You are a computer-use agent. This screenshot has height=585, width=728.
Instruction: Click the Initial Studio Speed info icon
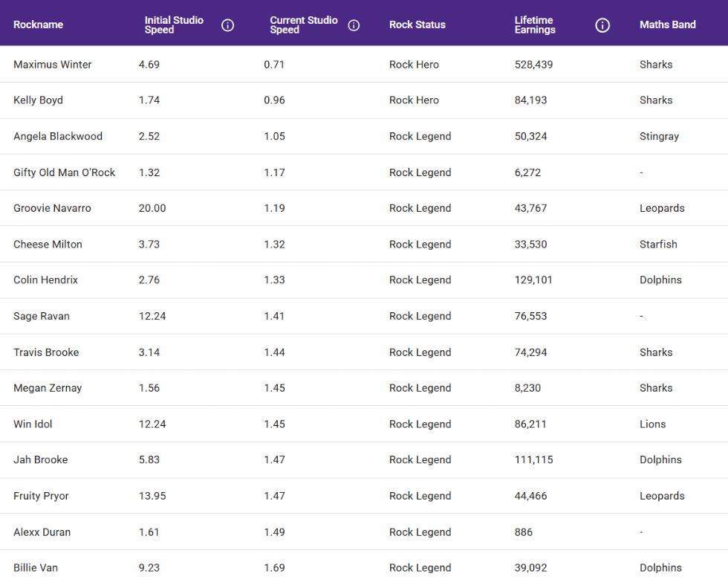[x=228, y=25]
